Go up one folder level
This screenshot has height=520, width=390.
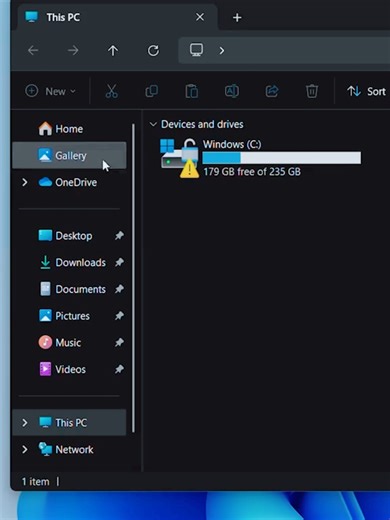point(113,51)
